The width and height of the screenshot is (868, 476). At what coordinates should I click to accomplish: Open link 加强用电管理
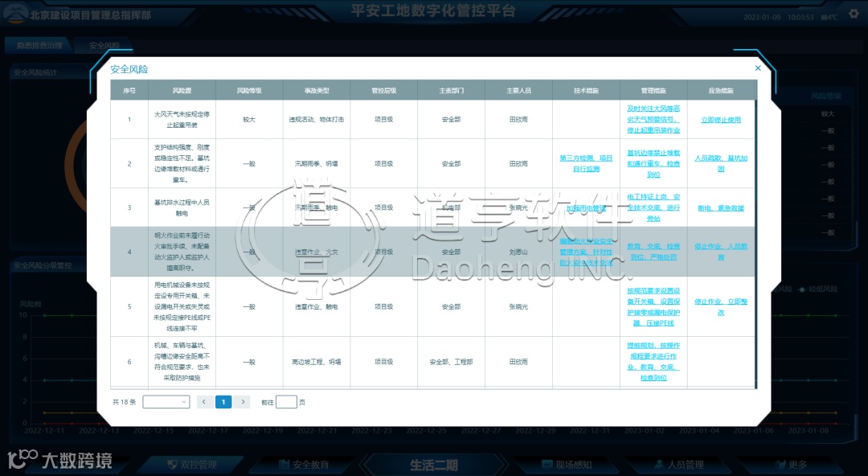(586, 208)
